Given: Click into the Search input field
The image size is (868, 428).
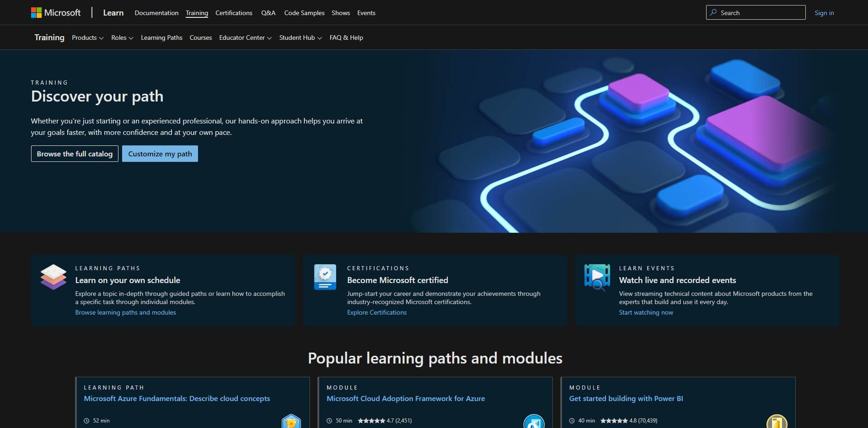Looking at the screenshot, I should coord(756,12).
